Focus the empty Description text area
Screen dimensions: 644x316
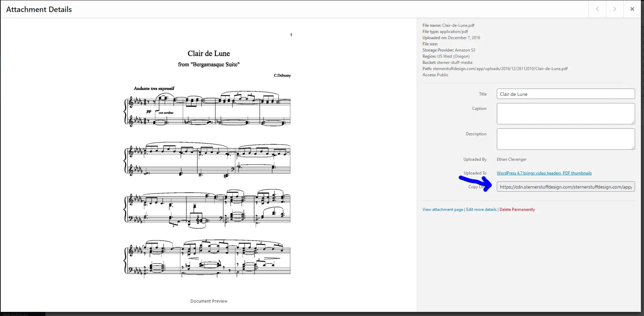[565, 139]
